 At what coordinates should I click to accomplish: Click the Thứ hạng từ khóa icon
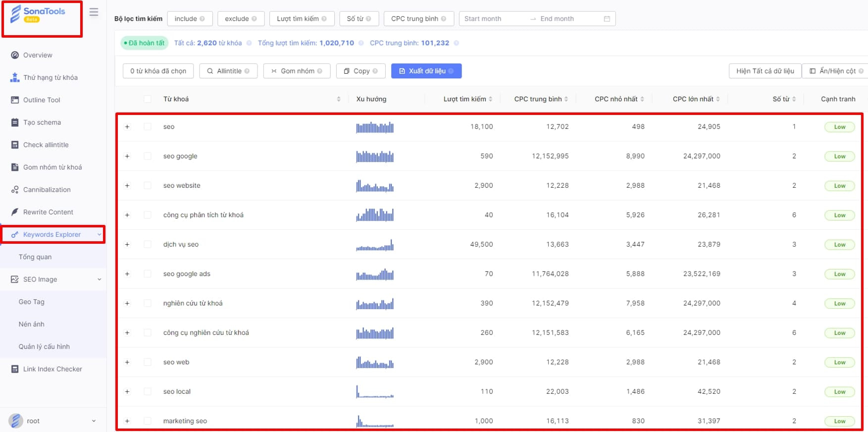(x=15, y=77)
